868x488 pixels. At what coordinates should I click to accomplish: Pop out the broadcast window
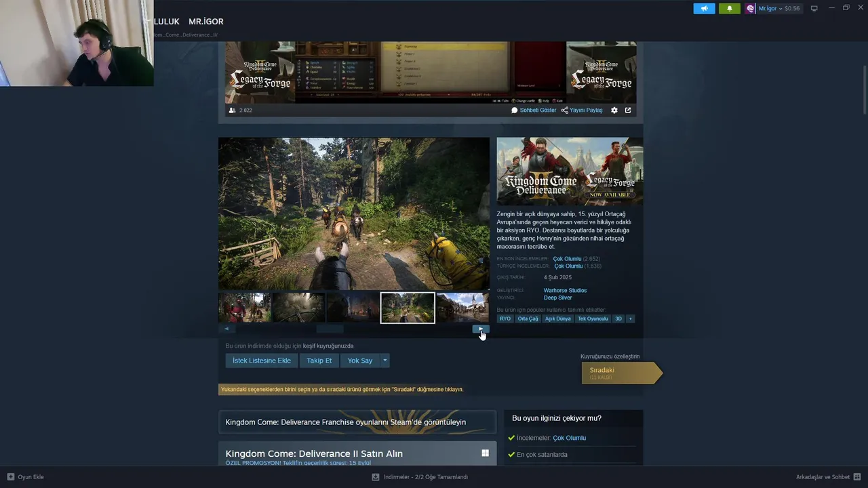[628, 110]
